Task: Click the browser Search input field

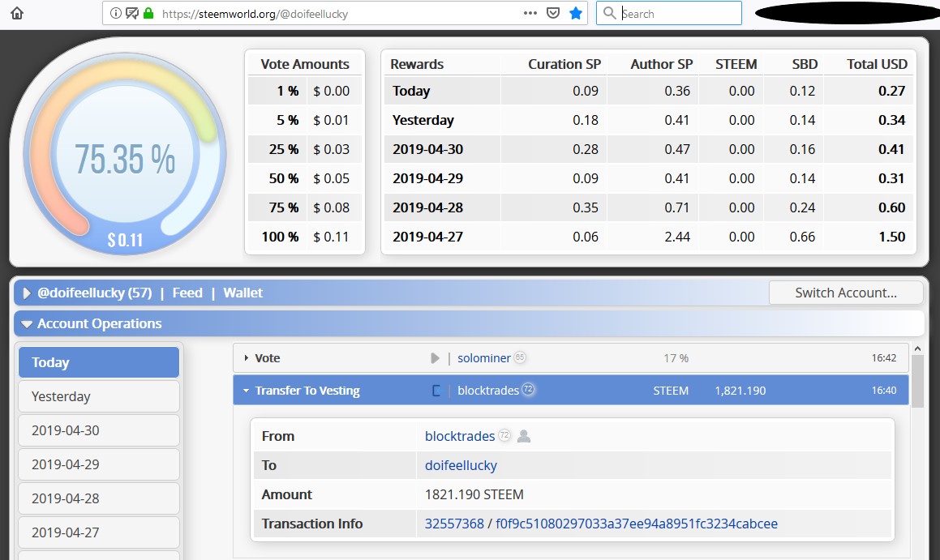Action: 678,13
